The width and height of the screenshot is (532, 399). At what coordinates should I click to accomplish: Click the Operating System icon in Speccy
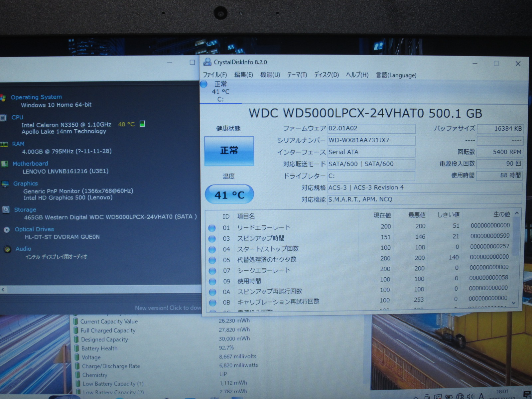coord(3,98)
